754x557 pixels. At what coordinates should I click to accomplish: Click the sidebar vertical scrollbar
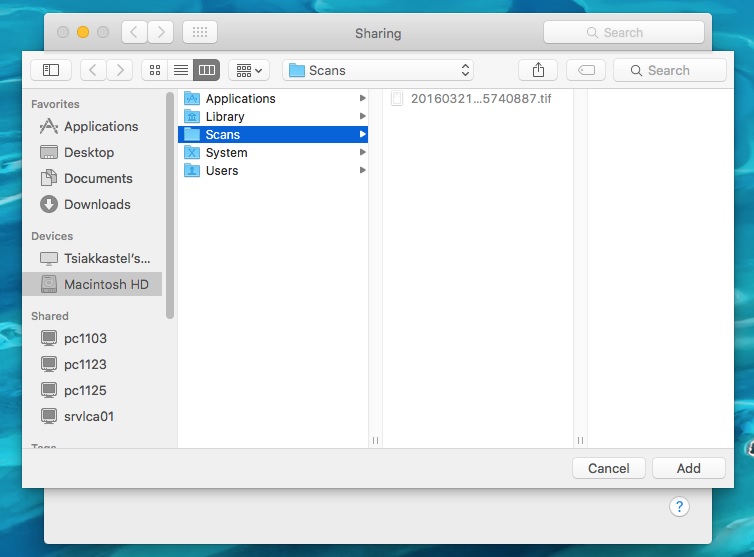click(170, 205)
